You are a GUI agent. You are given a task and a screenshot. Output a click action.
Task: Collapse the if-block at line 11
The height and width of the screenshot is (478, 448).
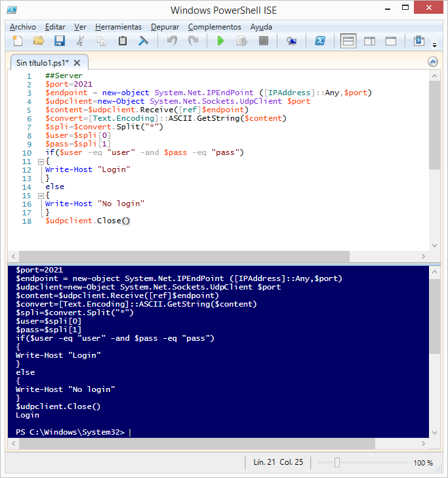click(x=40, y=162)
